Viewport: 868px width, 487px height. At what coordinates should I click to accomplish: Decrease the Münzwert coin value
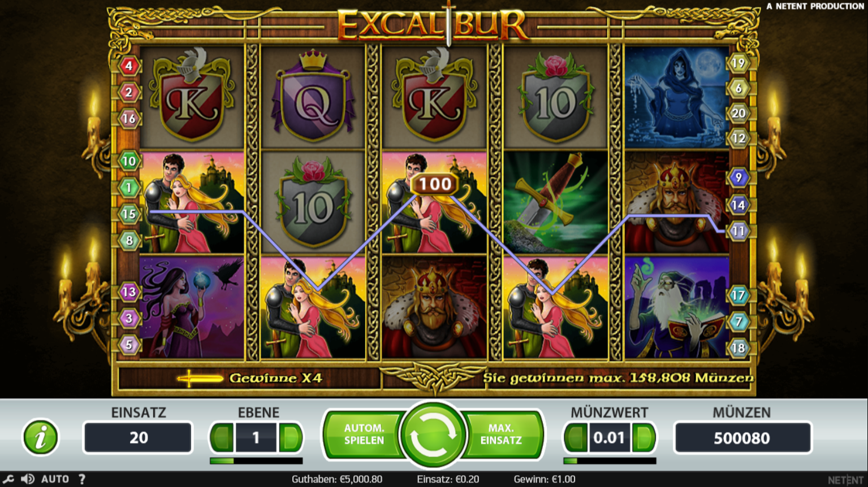click(x=576, y=437)
